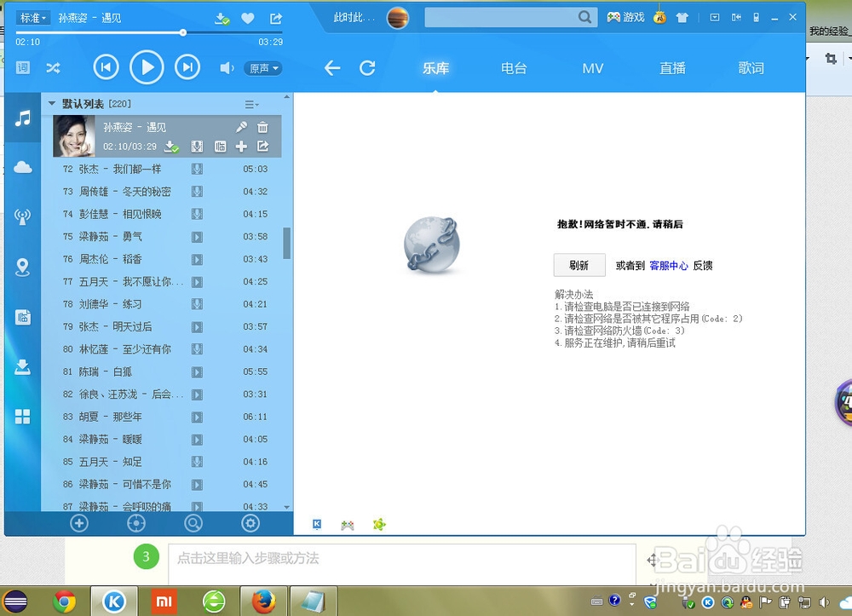Favorite the song with heart icon
The height and width of the screenshot is (616, 852).
point(248,19)
